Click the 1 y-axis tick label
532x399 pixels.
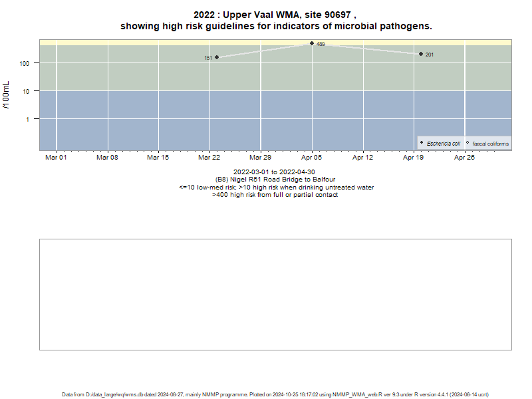tap(28, 120)
